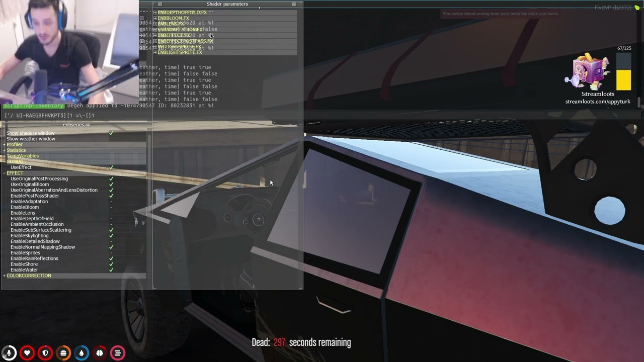Click the Shader parameters left corner icon
Screen dimensions: 644x362
coord(160,4)
